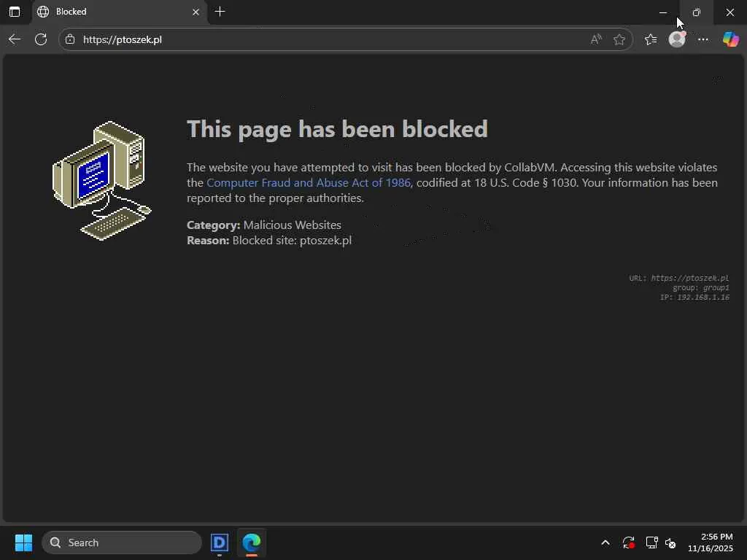Open the browser profile avatar
Viewport: 747px width, 560px height.
point(677,39)
